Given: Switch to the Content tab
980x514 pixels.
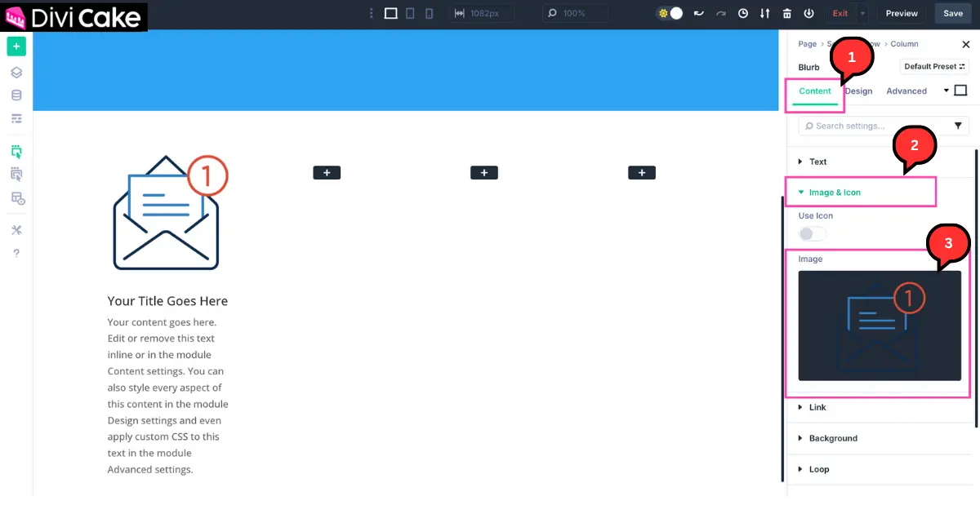Looking at the screenshot, I should [x=815, y=91].
